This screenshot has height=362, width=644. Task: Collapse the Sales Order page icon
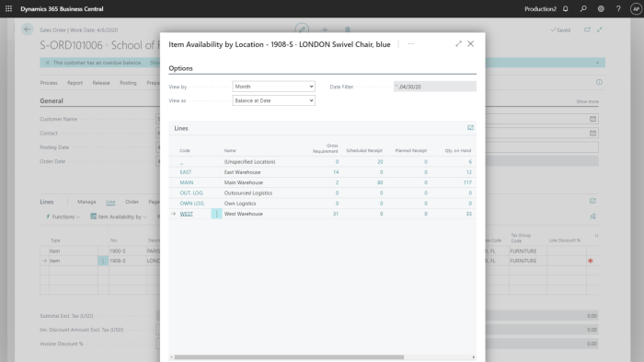point(600,29)
